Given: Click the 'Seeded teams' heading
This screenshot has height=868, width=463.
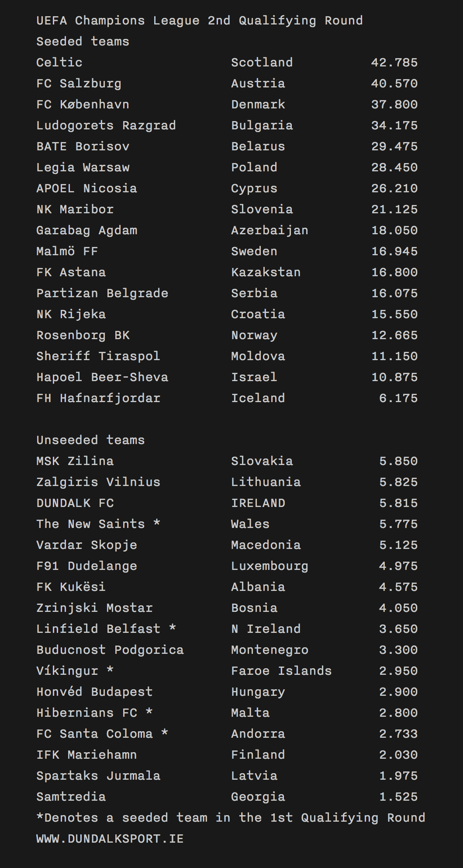Looking at the screenshot, I should click(x=83, y=42).
